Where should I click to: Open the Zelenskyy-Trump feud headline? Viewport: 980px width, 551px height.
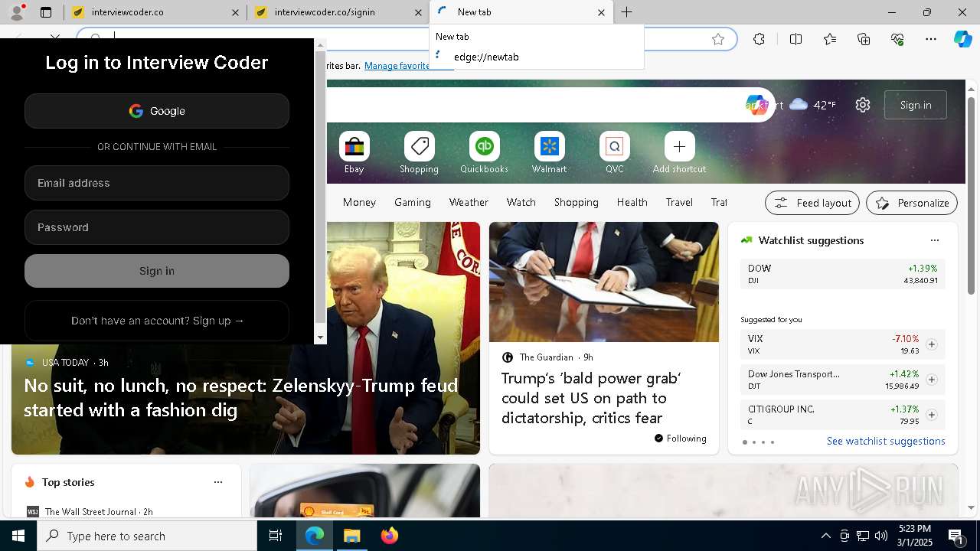coord(241,397)
